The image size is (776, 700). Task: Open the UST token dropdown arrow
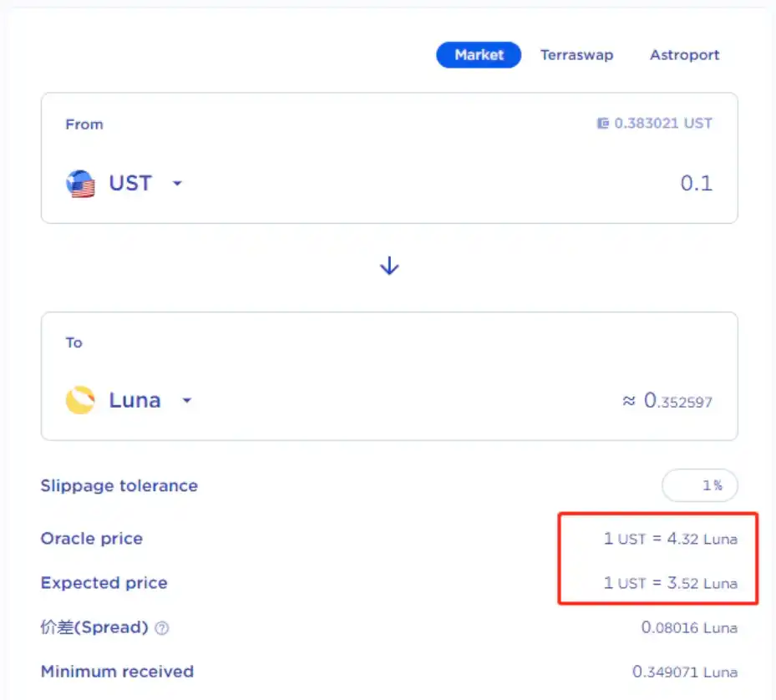click(177, 184)
